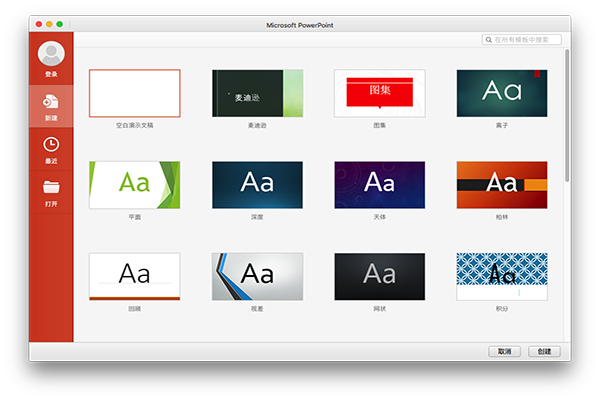Viewport: 600px width, 400px height.
Task: Click the 网状 caption below the thumbnail
Action: (x=380, y=309)
